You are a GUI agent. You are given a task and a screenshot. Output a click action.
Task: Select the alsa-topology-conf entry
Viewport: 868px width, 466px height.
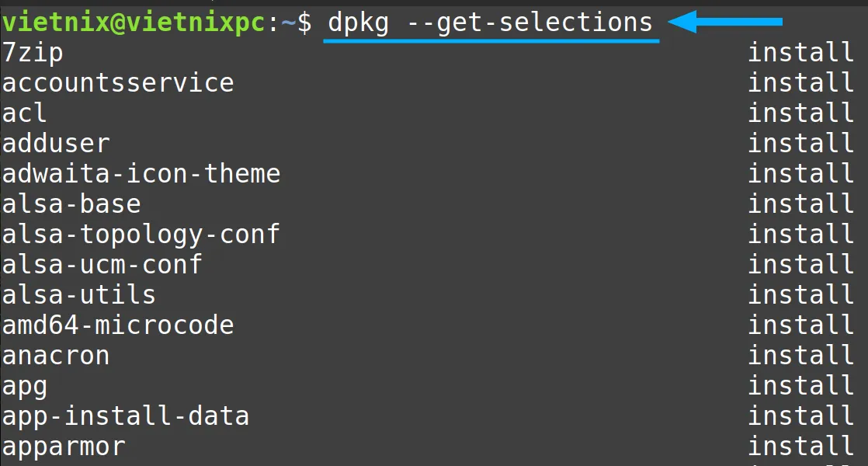tap(141, 235)
